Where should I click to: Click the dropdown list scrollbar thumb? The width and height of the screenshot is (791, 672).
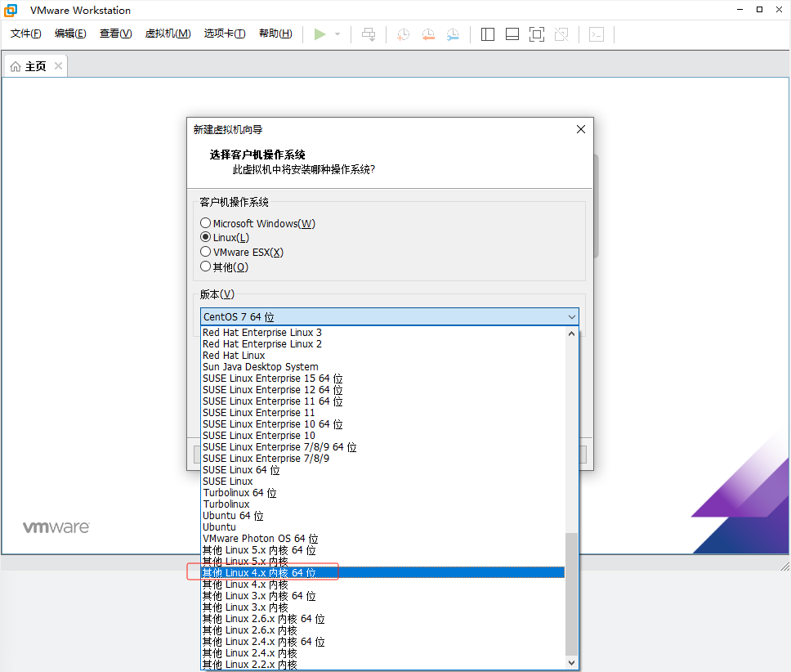click(x=571, y=594)
